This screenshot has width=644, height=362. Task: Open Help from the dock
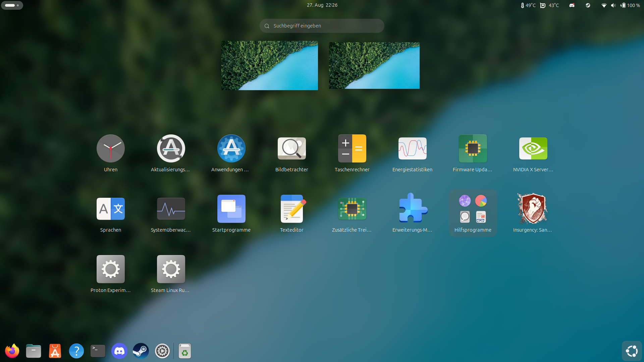click(x=76, y=351)
